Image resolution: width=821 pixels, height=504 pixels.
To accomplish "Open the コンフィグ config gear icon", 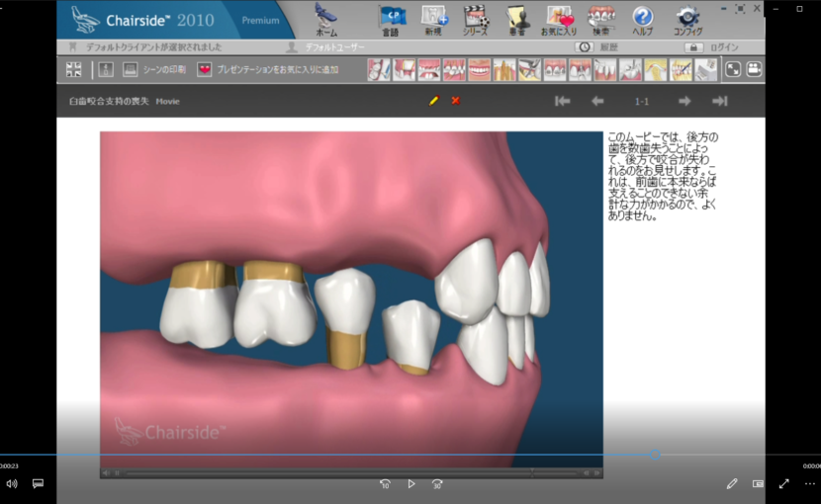I will tap(687, 21).
